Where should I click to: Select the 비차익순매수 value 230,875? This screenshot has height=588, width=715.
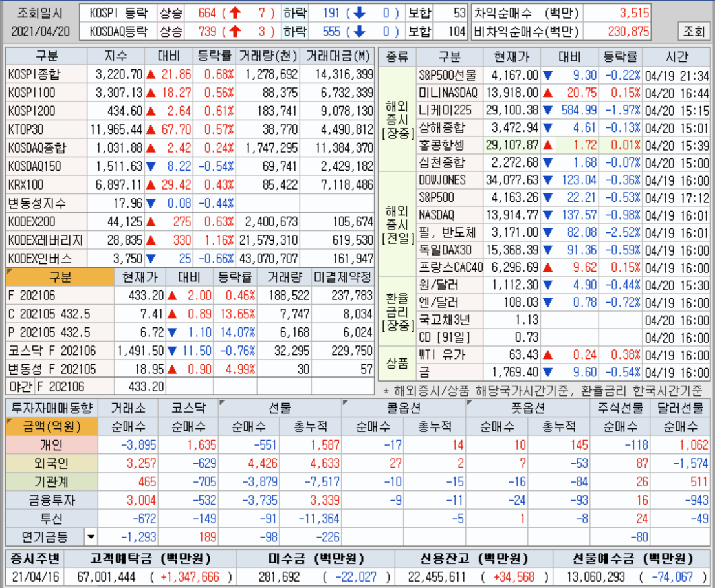click(628, 32)
